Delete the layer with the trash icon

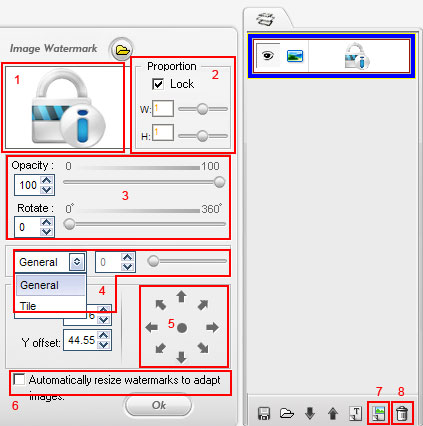[402, 414]
